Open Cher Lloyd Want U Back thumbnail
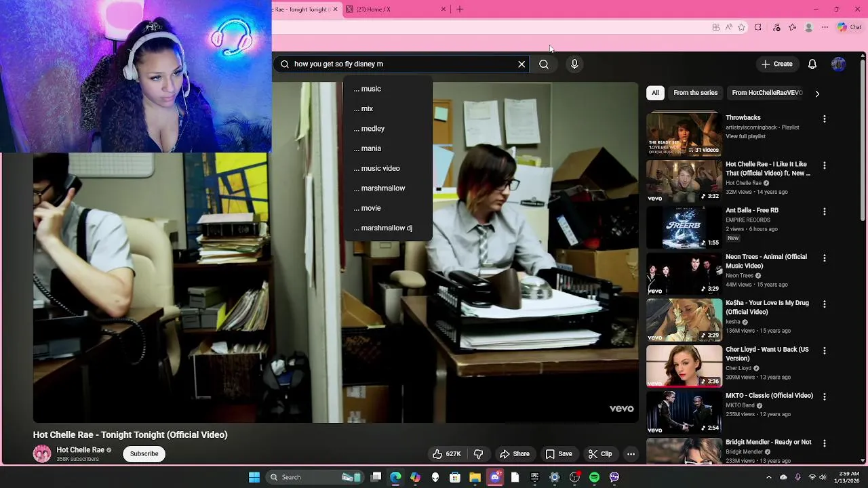868x488 pixels. (684, 366)
